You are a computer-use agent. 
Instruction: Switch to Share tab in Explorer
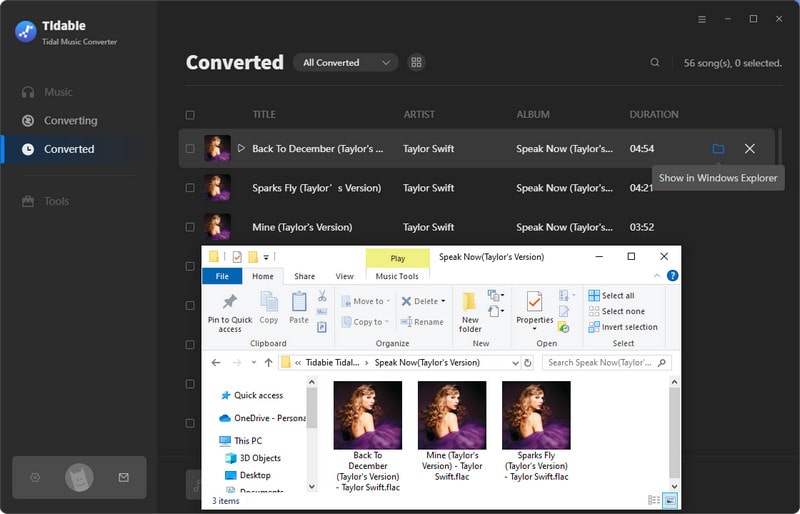click(305, 276)
